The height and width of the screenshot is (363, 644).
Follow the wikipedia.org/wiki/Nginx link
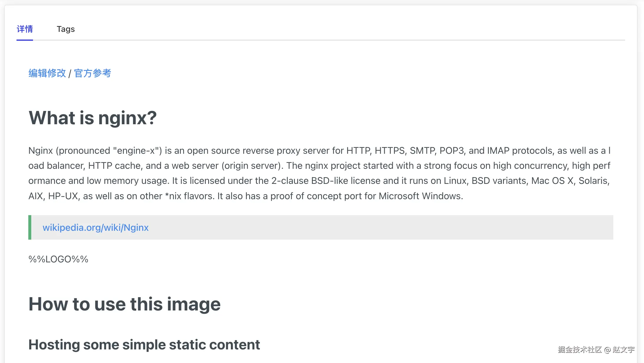click(95, 228)
